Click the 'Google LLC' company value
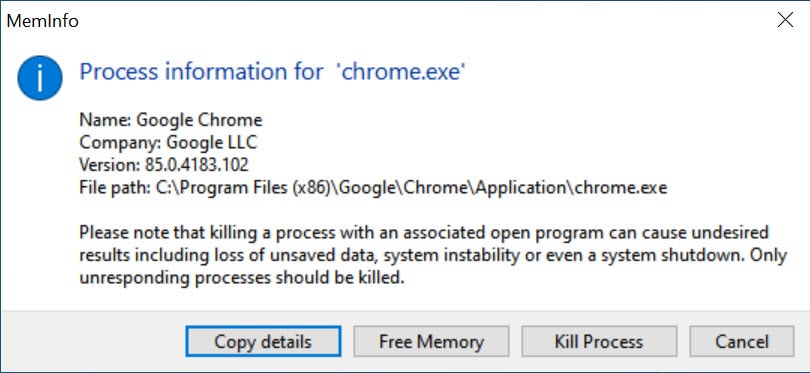810x373 pixels. 212,143
